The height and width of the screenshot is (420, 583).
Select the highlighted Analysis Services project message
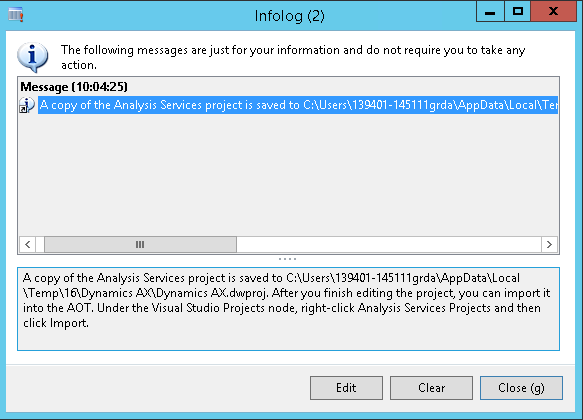(x=298, y=105)
